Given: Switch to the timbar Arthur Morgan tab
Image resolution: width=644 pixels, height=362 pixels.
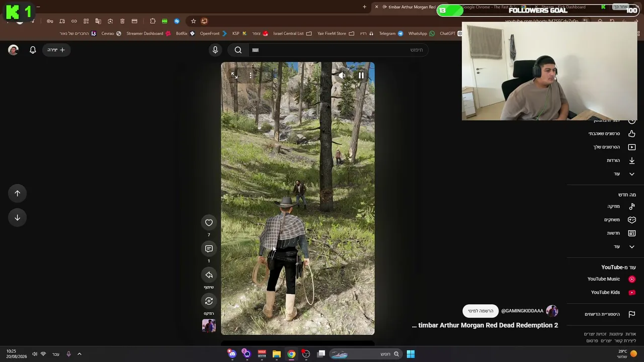Looking at the screenshot, I should [409, 7].
